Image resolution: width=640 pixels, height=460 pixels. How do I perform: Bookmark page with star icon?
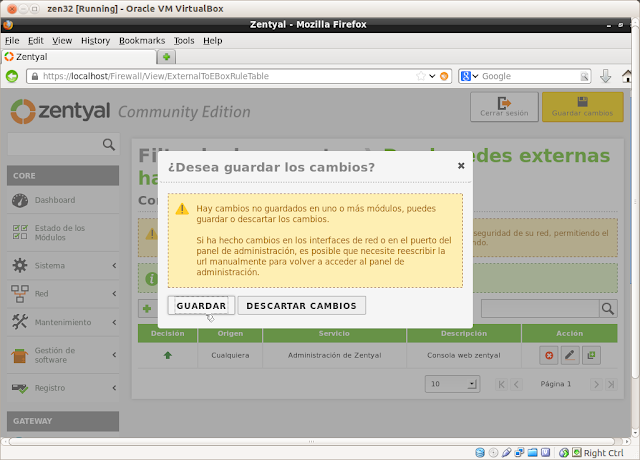421,76
